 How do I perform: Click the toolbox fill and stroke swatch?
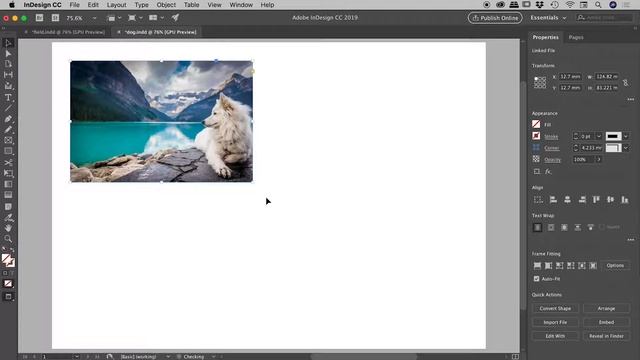coord(8,260)
